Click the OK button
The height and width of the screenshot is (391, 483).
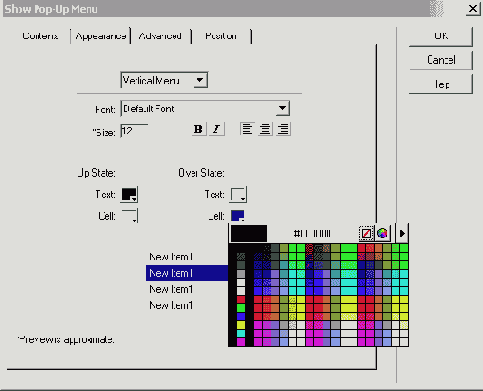tap(441, 36)
